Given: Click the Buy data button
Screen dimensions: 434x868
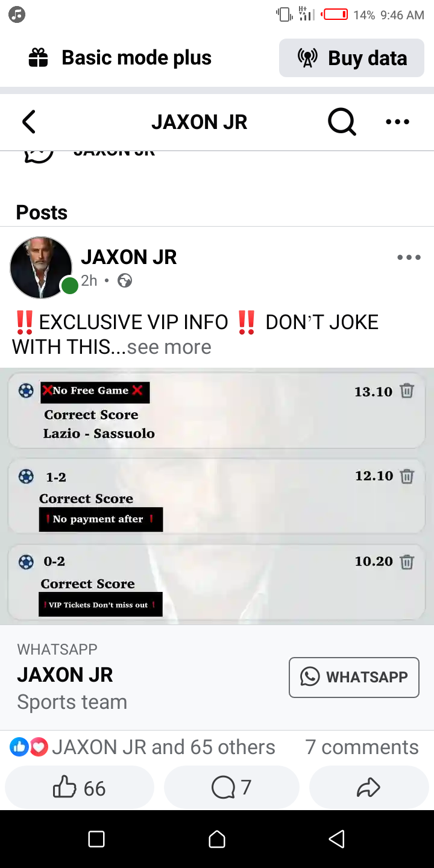Looking at the screenshot, I should pyautogui.click(x=351, y=58).
